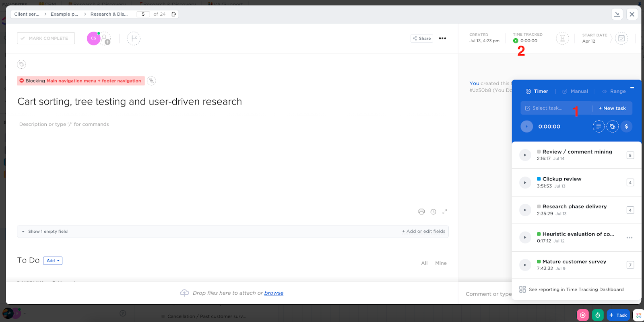
Task: Switch to the Timer tab
Action: [x=537, y=91]
